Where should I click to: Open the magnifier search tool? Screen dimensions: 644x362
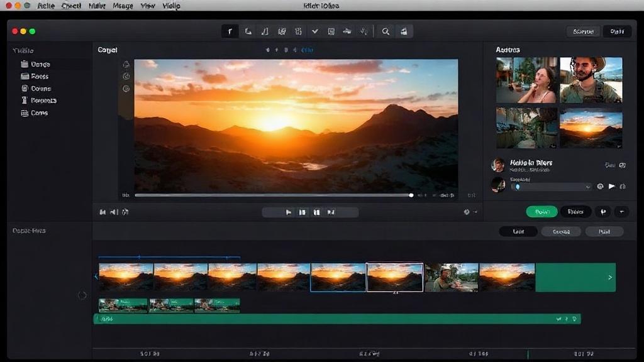[386, 31]
